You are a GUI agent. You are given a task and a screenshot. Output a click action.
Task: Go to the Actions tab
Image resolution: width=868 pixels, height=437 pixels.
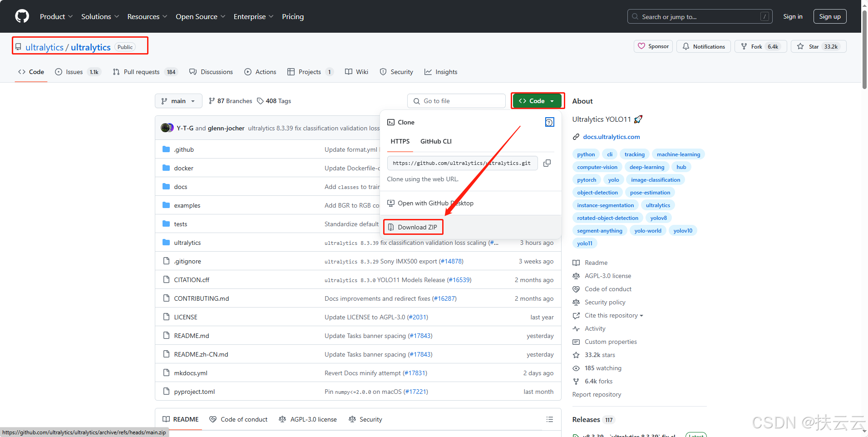260,72
